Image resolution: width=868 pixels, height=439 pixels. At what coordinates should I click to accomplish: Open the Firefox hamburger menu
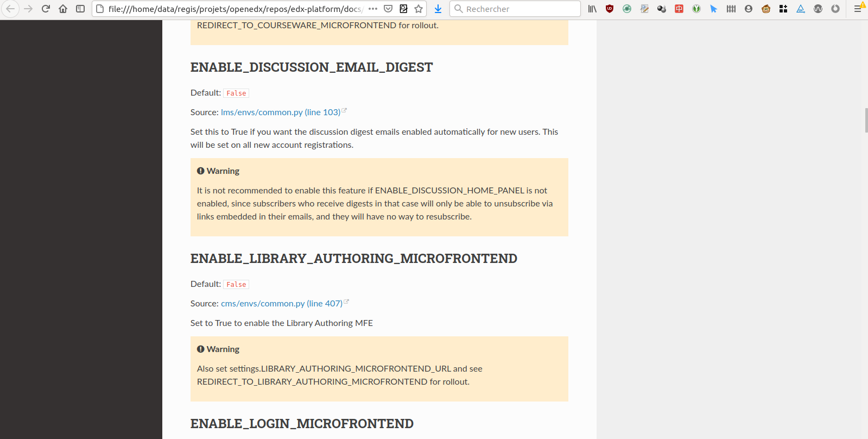[858, 9]
